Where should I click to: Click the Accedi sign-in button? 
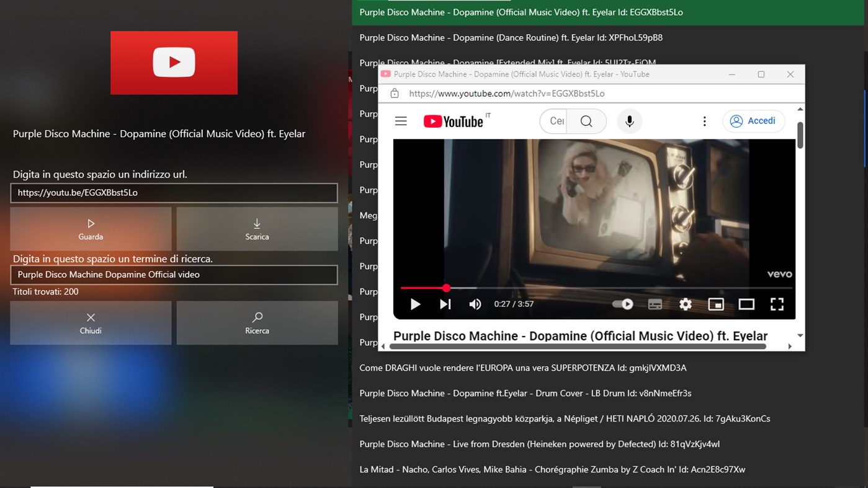click(753, 121)
